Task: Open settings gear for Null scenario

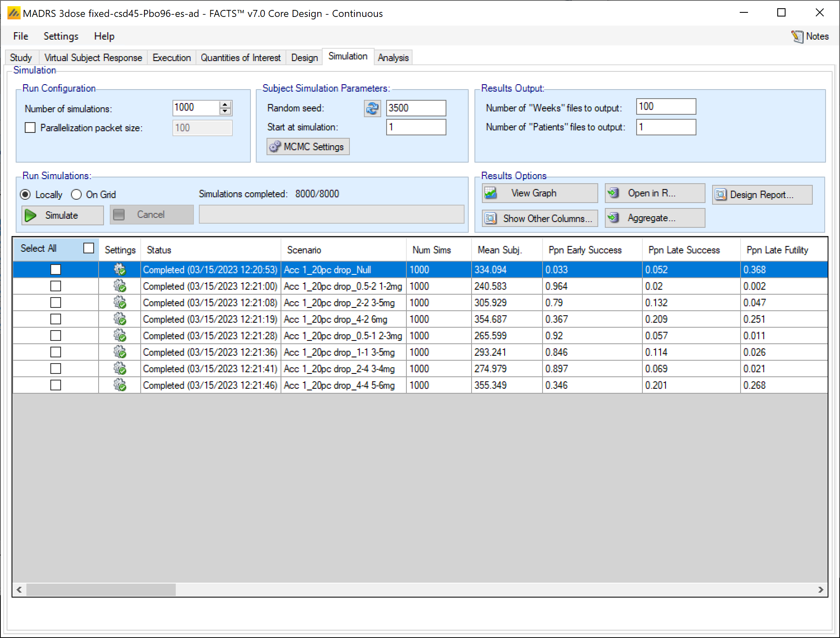Action: pyautogui.click(x=120, y=270)
